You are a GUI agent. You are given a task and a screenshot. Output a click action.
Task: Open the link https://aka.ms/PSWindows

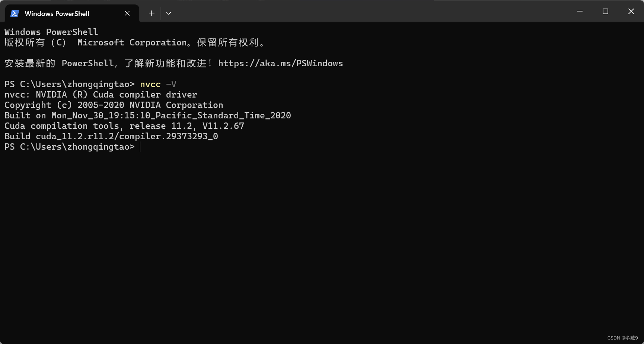281,63
